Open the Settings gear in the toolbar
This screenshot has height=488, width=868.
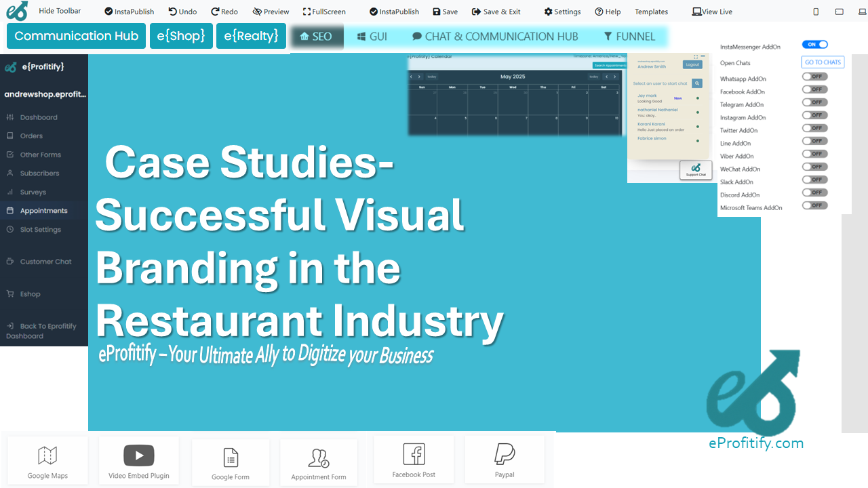tap(561, 11)
